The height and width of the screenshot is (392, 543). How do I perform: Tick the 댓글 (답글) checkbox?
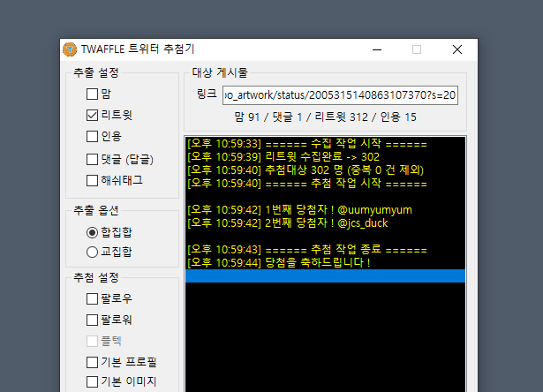coord(92,159)
